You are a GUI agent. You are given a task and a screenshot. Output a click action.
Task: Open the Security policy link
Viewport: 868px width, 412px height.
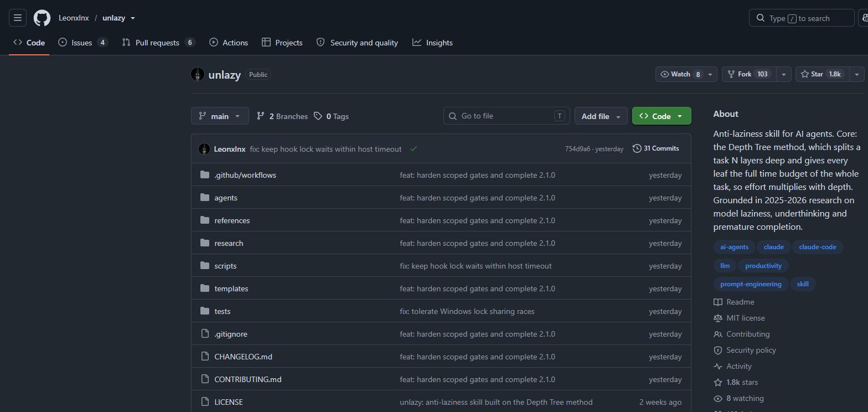tap(745, 350)
